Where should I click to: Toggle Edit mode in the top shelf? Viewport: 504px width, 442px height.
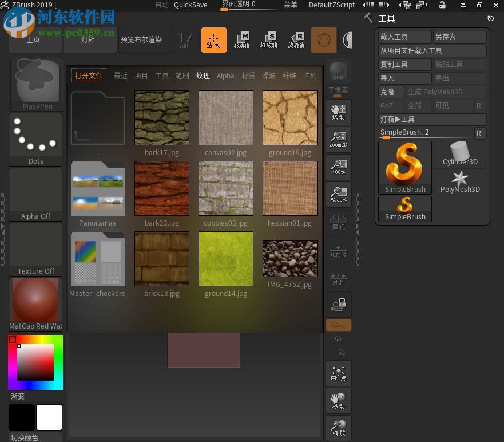(x=184, y=40)
